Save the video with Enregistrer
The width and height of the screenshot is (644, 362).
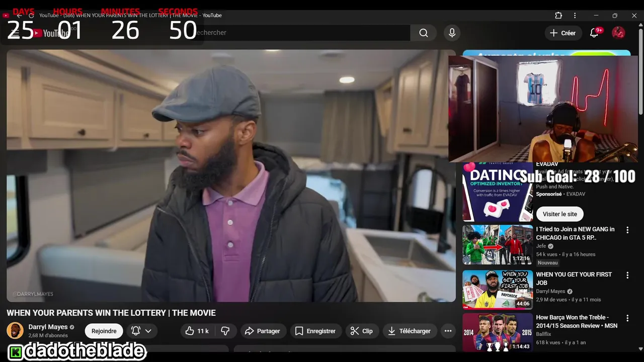tap(315, 331)
